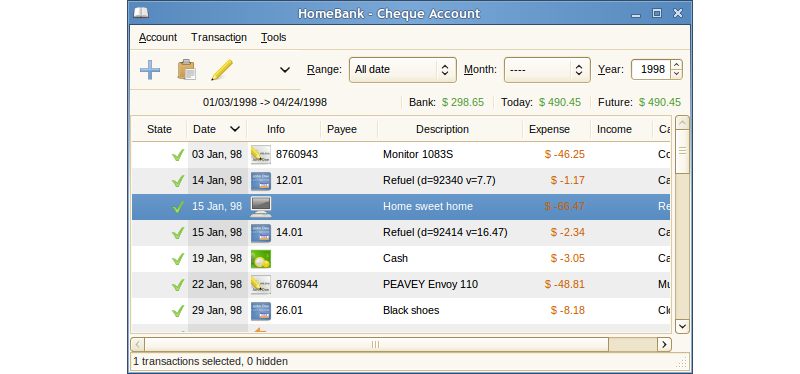Open the Tools menu
This screenshot has height=374, width=800.
[x=273, y=37]
